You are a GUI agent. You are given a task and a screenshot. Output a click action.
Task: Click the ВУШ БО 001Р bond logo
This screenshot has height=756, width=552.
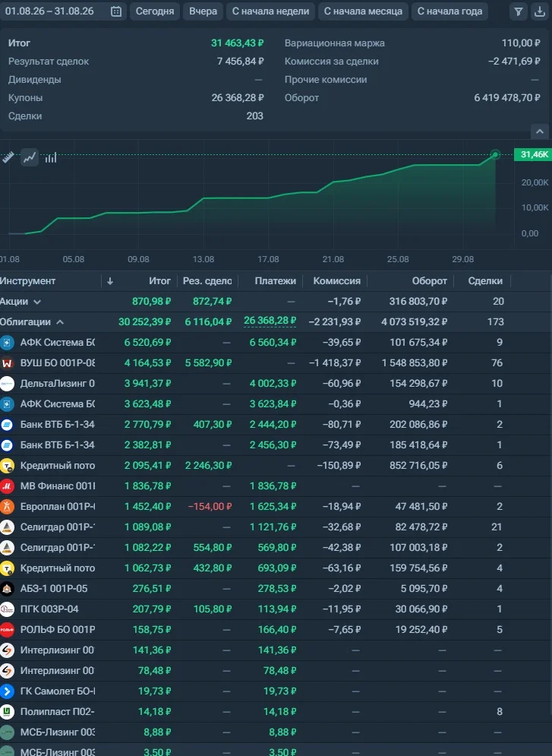pyautogui.click(x=7, y=362)
